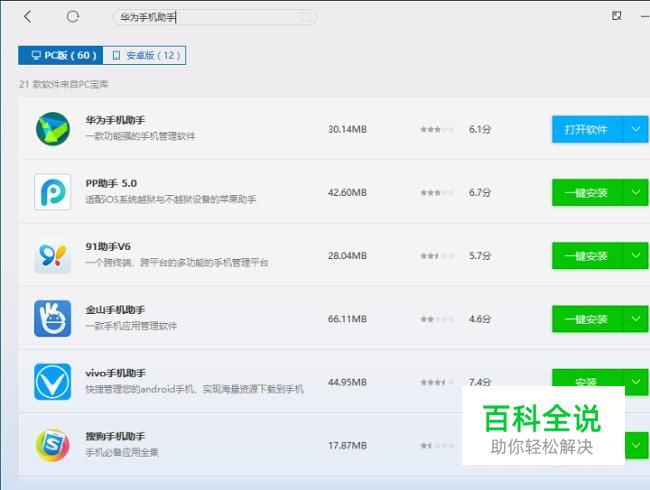Click the 21 款软件来自PC宝库 label
Viewport: 650px width, 490px height.
point(63,84)
